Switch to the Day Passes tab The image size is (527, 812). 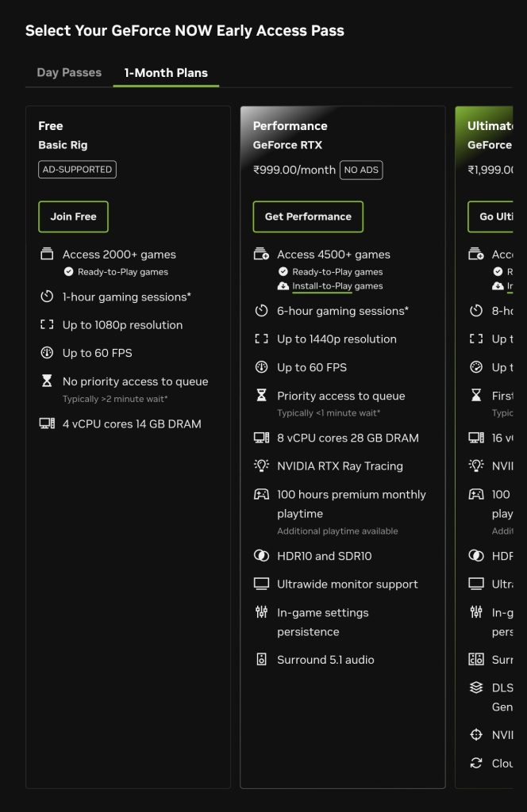click(69, 72)
